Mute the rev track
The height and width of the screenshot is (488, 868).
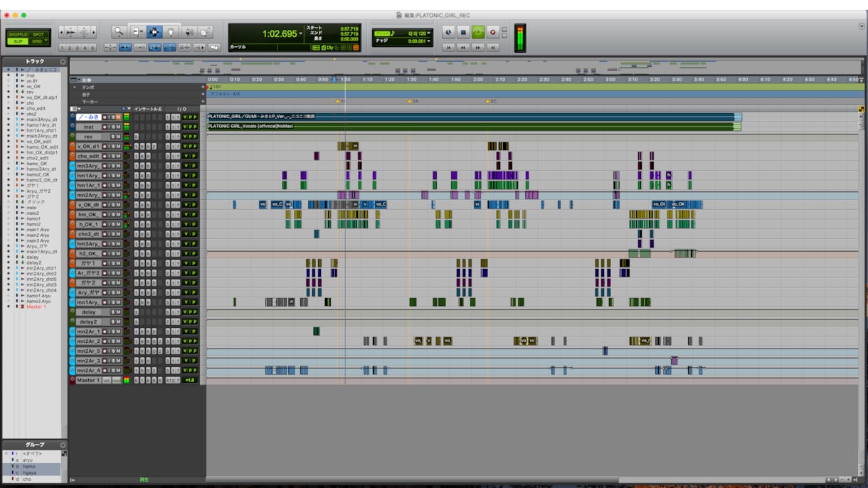118,137
